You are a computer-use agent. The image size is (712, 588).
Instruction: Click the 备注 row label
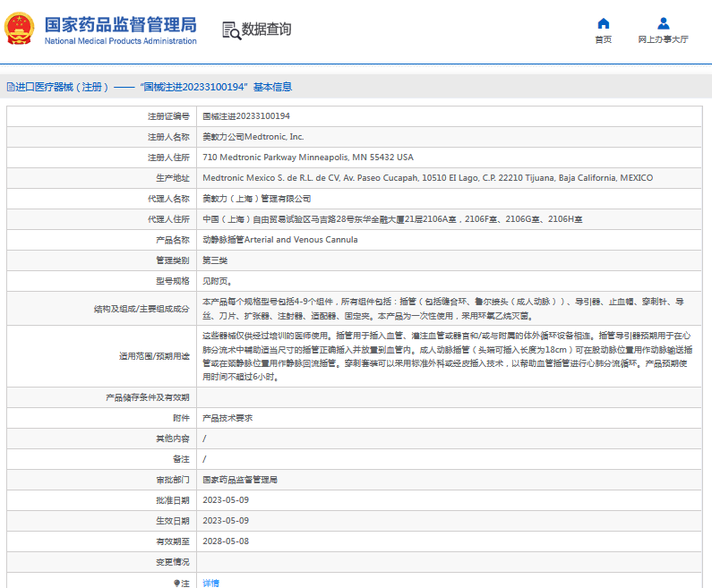181,459
